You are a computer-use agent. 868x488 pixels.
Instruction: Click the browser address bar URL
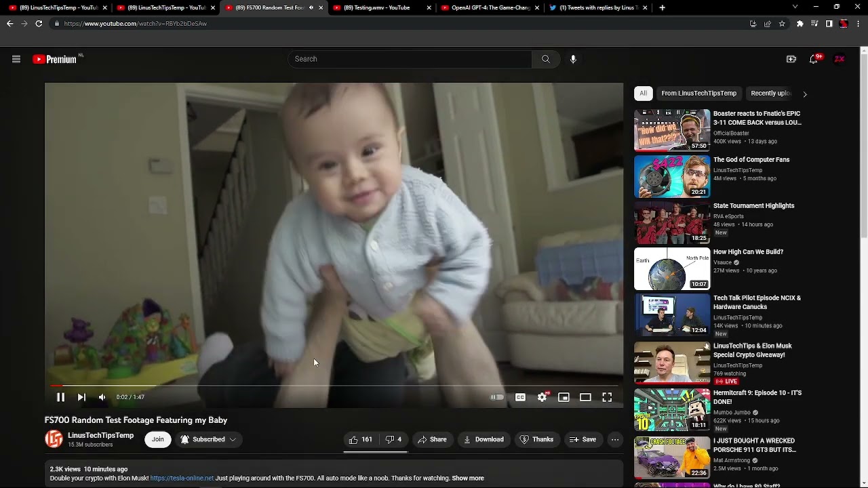pyautogui.click(x=136, y=23)
